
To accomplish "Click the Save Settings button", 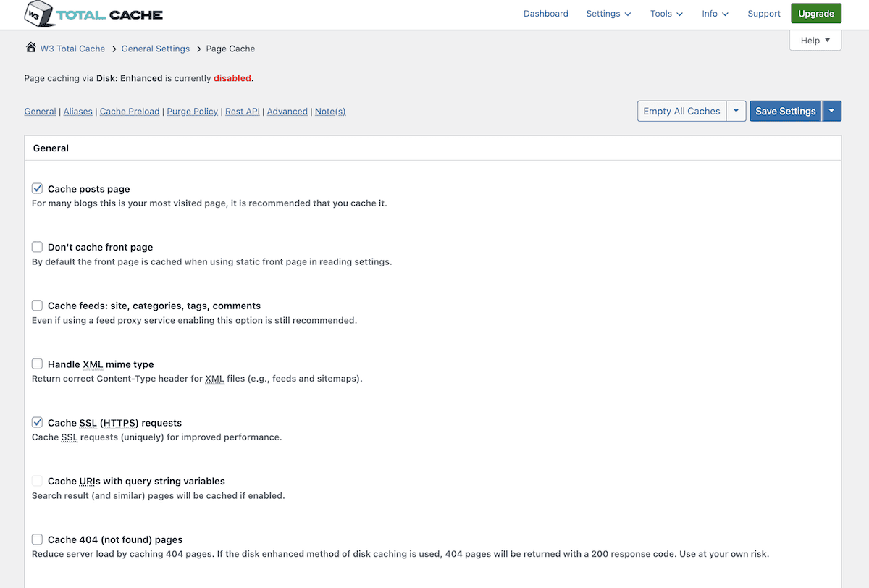I will 786,111.
